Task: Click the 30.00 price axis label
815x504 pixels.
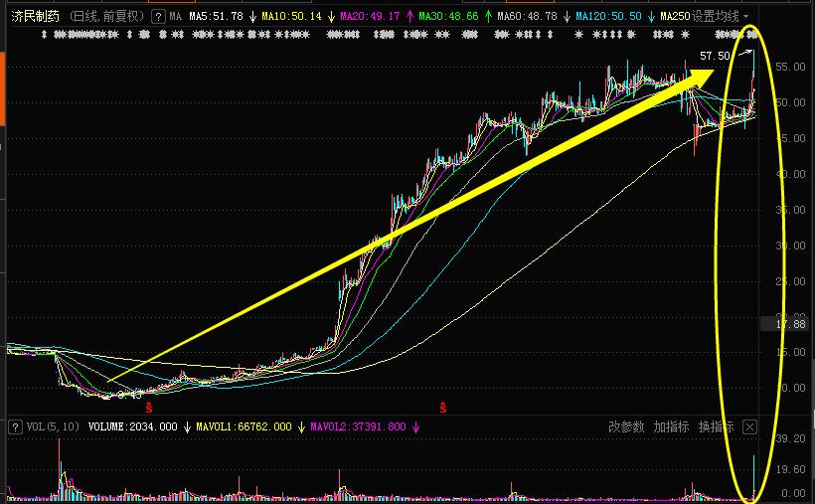Action: [790, 246]
